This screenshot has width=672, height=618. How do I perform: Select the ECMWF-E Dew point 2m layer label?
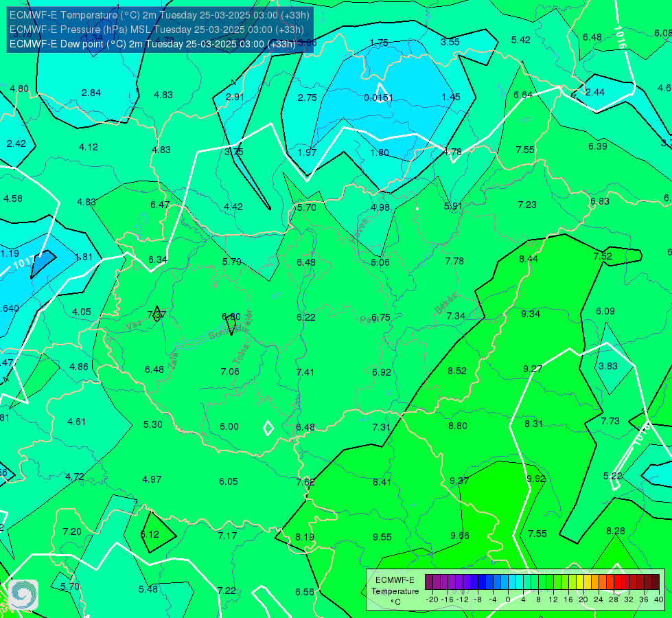click(152, 44)
